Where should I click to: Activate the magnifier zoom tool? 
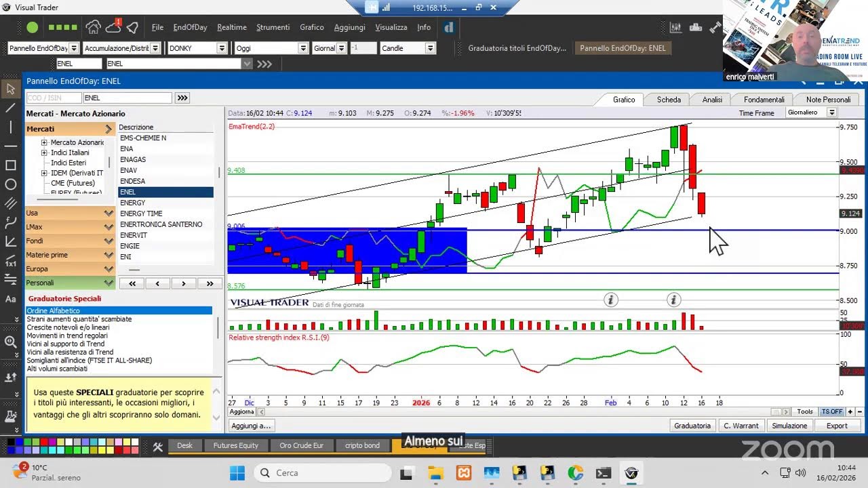[x=10, y=342]
